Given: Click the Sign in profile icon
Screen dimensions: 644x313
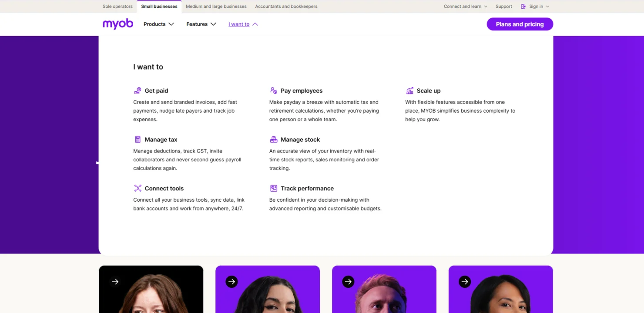Looking at the screenshot, I should (x=523, y=6).
